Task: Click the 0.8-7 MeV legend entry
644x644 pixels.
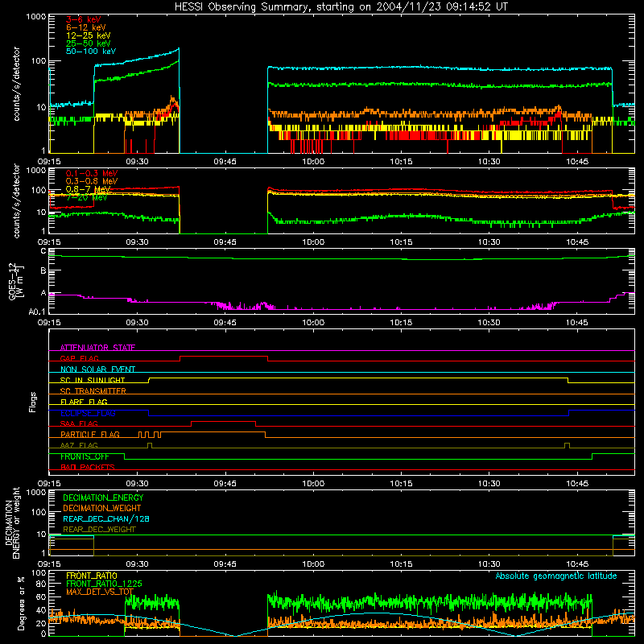Action: pos(88,189)
